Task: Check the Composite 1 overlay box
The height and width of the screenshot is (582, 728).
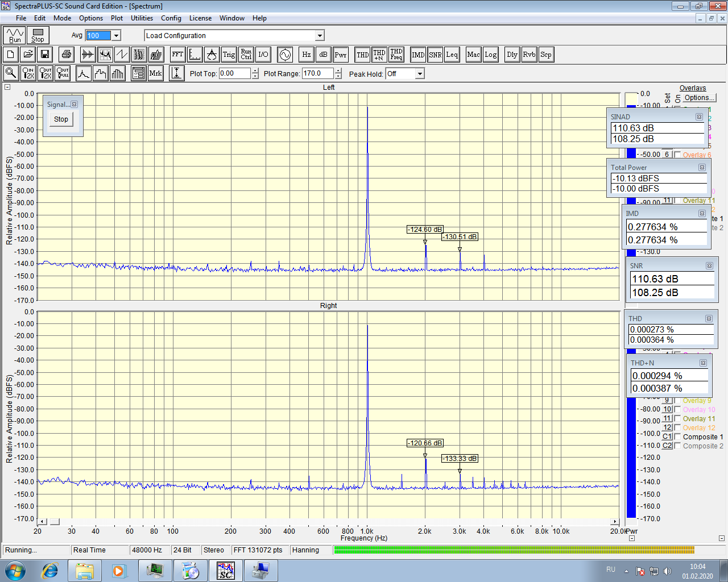Action: coord(677,437)
